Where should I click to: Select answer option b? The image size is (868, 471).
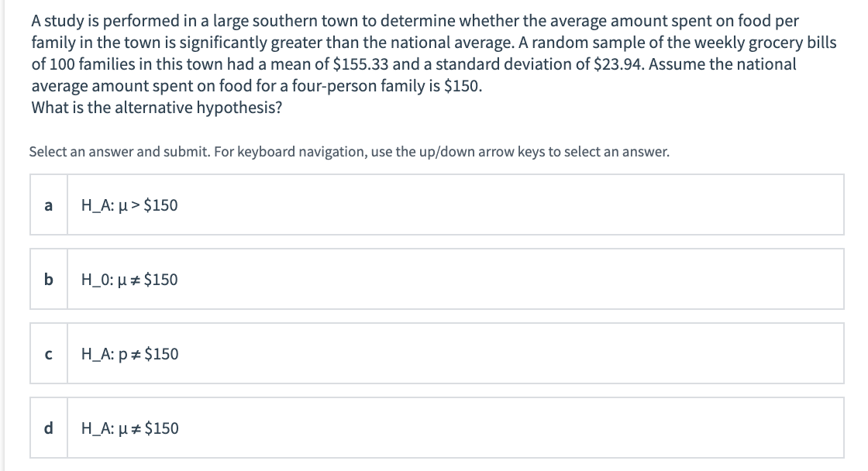437,279
